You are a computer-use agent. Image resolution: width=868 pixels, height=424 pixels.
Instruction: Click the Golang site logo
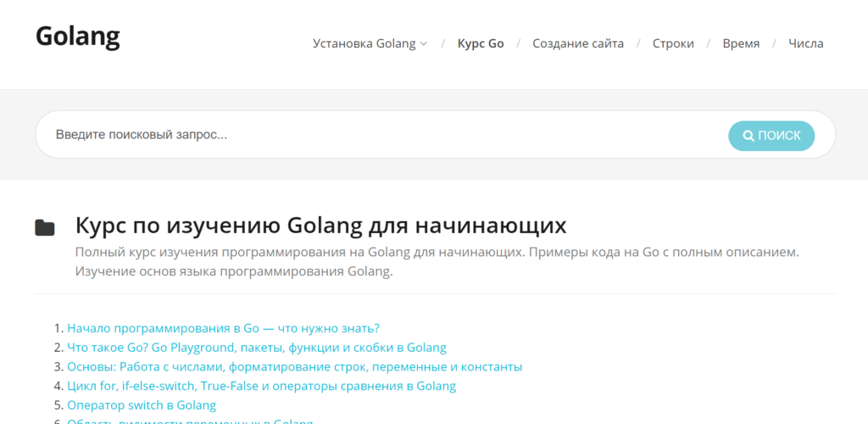pos(78,36)
